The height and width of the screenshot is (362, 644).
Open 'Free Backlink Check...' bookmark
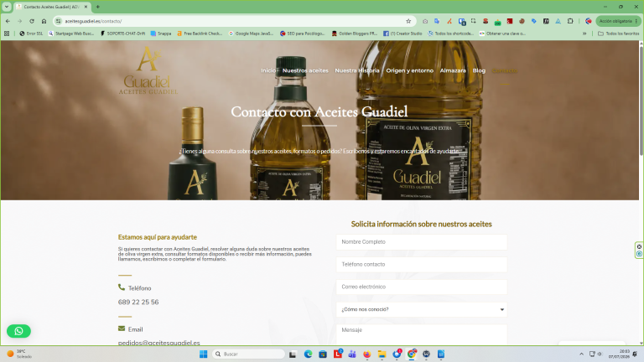pyautogui.click(x=200, y=34)
